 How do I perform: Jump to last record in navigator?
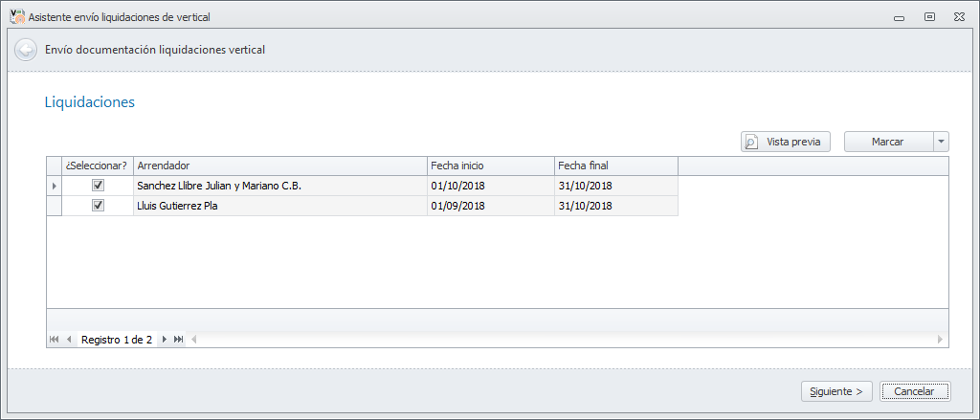[179, 340]
